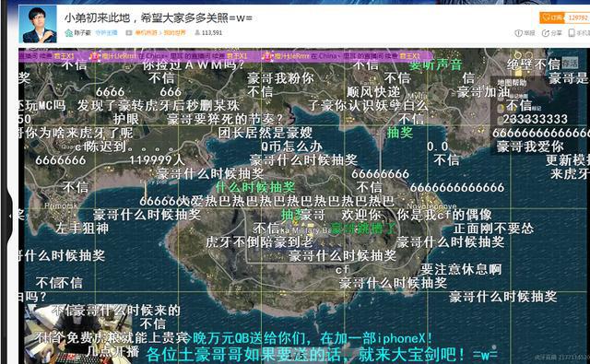This screenshot has height=364, width=590.
Task: Open the streamer's avatar photo
Action: pos(38,24)
